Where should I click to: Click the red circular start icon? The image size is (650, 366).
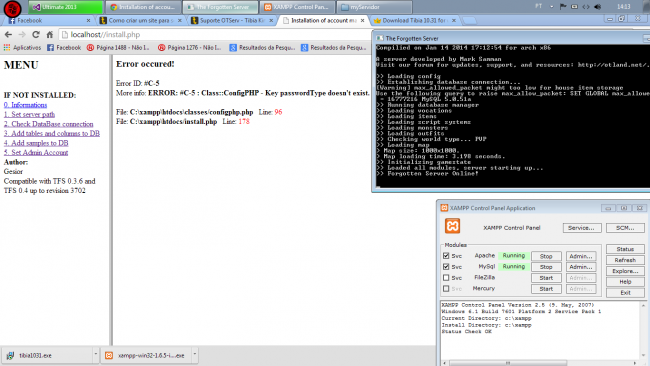(12, 8)
